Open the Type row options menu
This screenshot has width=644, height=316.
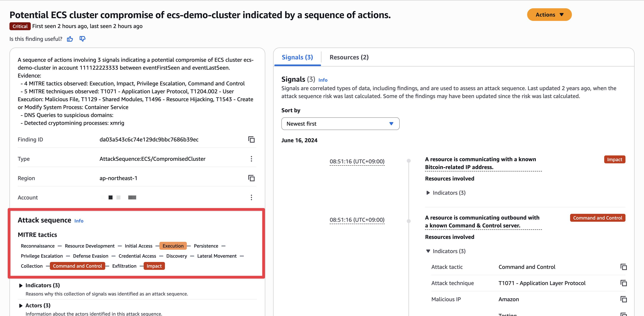click(251, 159)
